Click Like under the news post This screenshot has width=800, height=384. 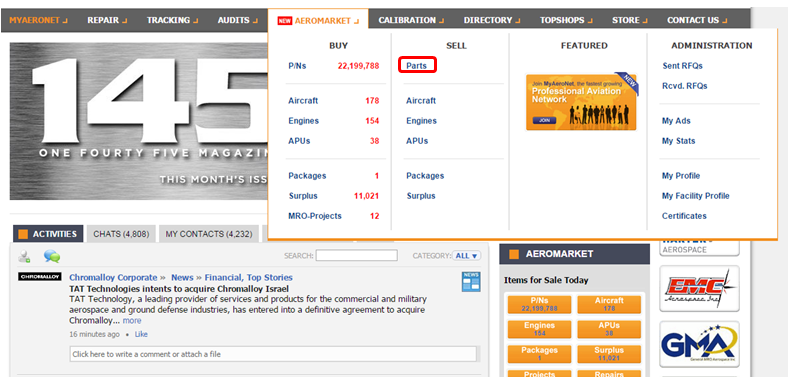(141, 334)
